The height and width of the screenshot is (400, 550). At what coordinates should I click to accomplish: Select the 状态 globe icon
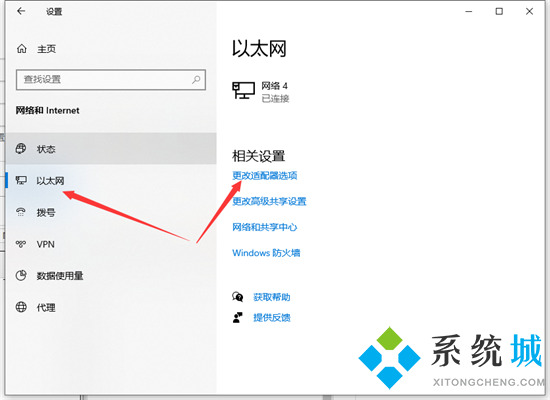[x=21, y=149]
